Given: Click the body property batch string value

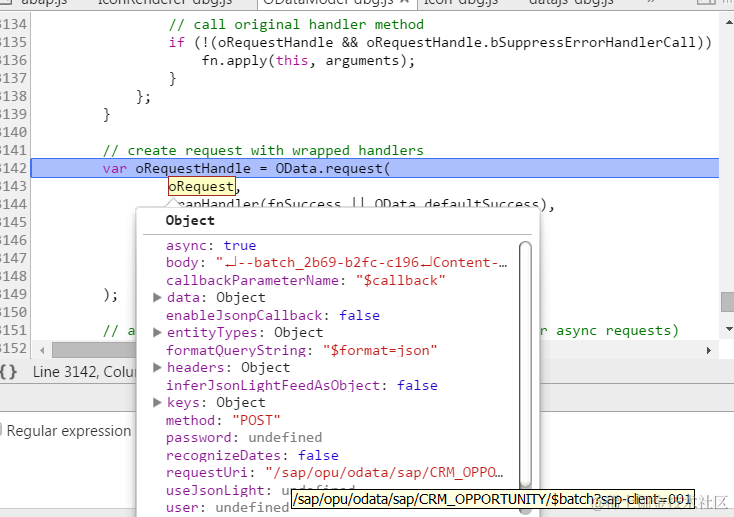Looking at the screenshot, I should (361, 263).
